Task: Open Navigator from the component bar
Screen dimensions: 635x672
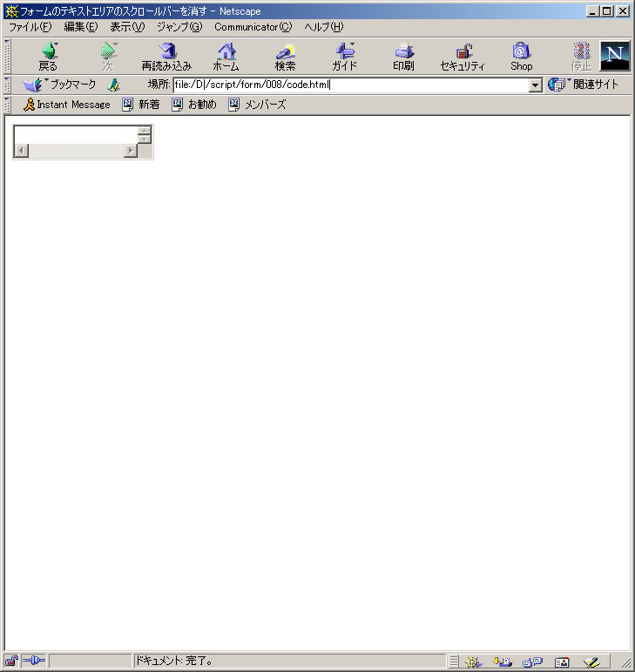Action: 473,662
